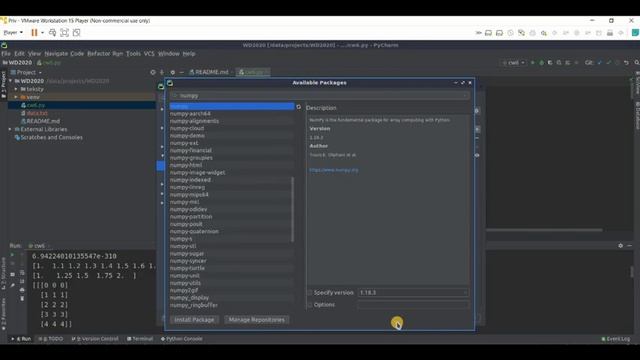Collapse the WD2020 project root
Image resolution: width=640 pixels, height=360 pixels.
11,81
